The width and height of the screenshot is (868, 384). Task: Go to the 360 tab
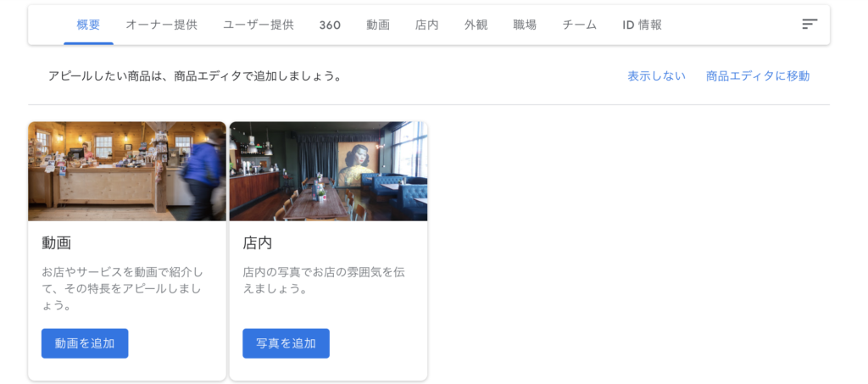pos(330,25)
